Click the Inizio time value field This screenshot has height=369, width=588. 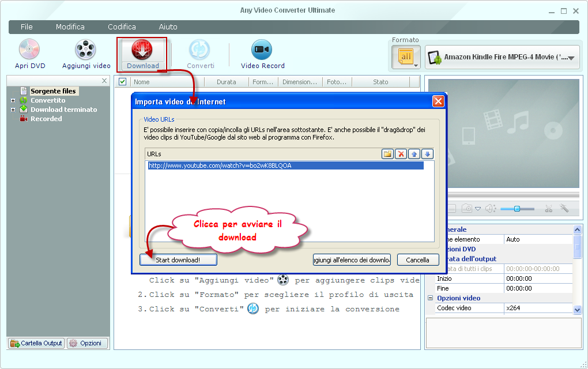538,278
